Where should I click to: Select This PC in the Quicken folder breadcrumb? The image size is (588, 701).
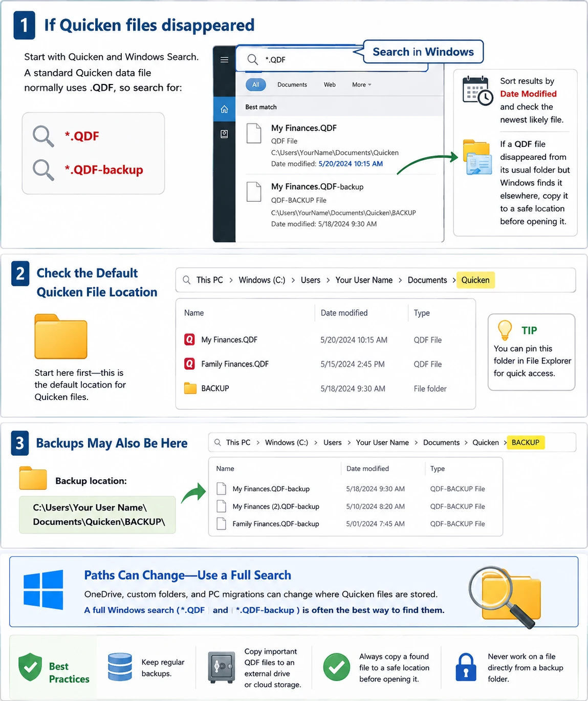pos(210,280)
